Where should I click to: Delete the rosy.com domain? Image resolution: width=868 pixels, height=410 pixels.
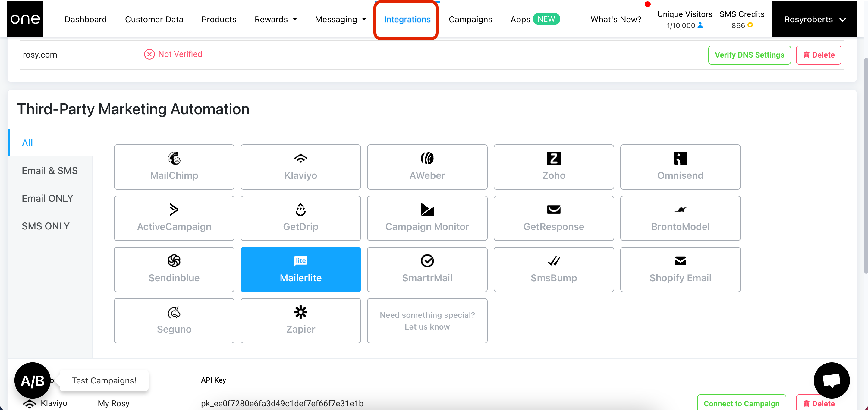(819, 55)
